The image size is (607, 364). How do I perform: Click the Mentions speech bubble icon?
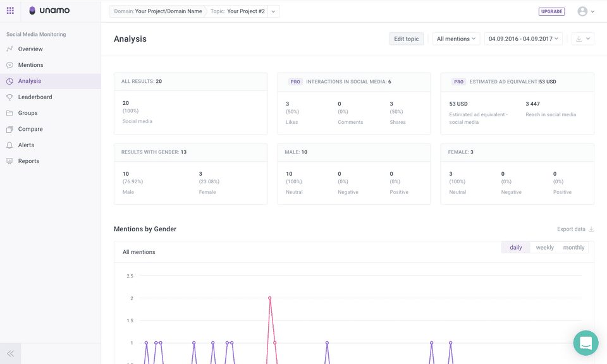click(9, 65)
